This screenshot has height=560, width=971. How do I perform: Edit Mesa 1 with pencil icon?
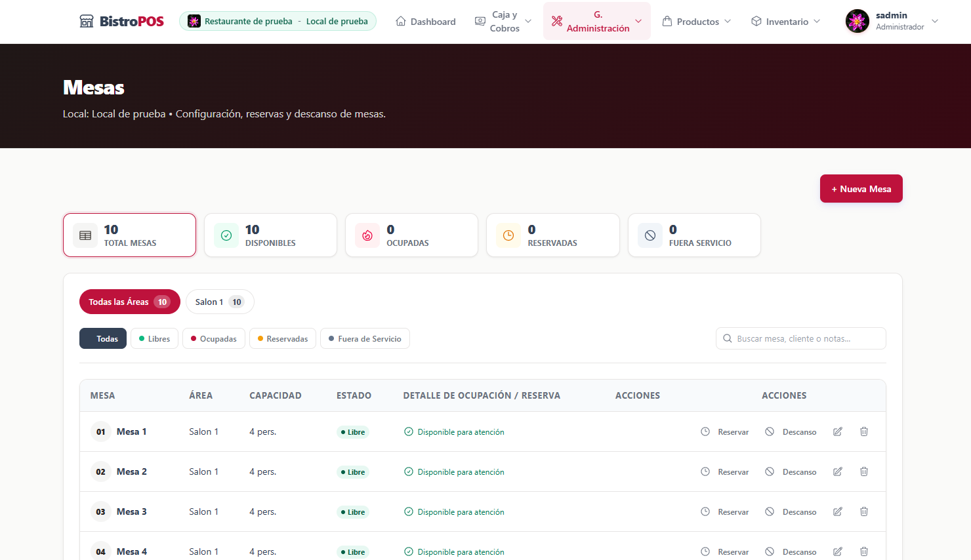point(838,431)
